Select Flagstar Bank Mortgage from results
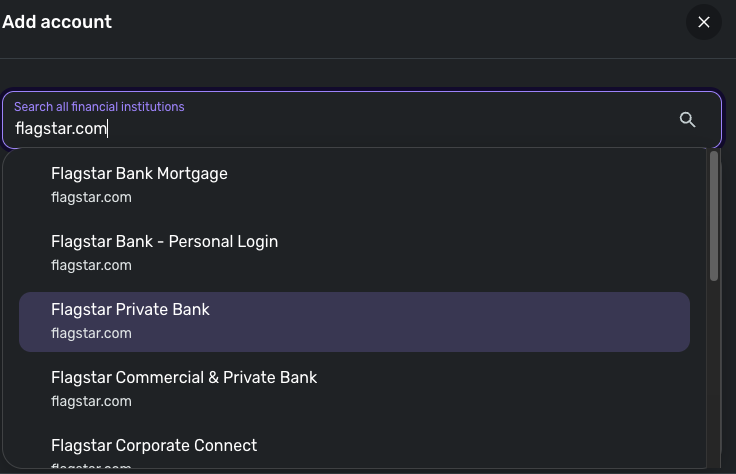Screen dimensions: 736x474 (139, 174)
